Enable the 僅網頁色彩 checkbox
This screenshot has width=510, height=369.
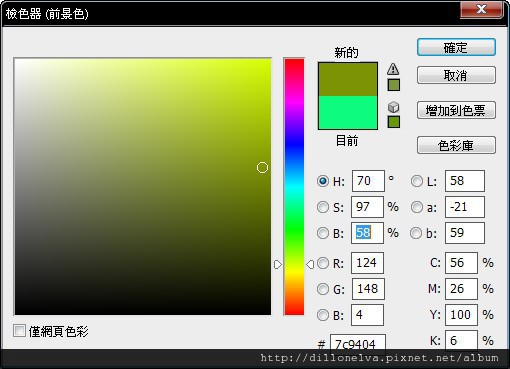[19, 331]
